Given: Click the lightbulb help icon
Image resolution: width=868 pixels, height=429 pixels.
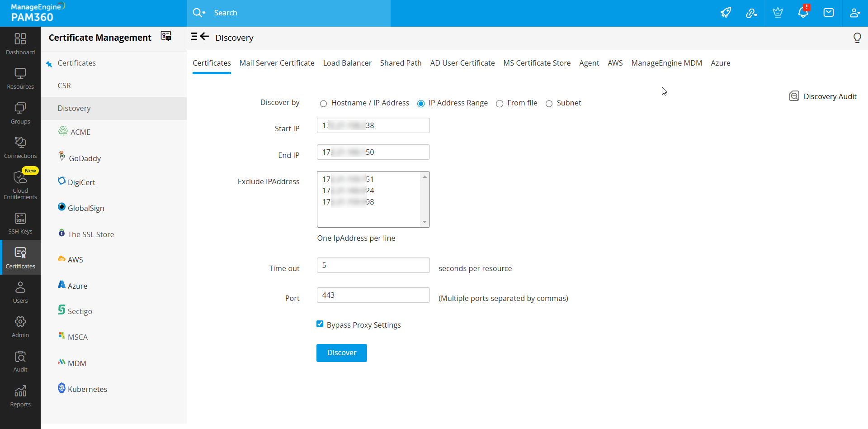Looking at the screenshot, I should pyautogui.click(x=857, y=38).
